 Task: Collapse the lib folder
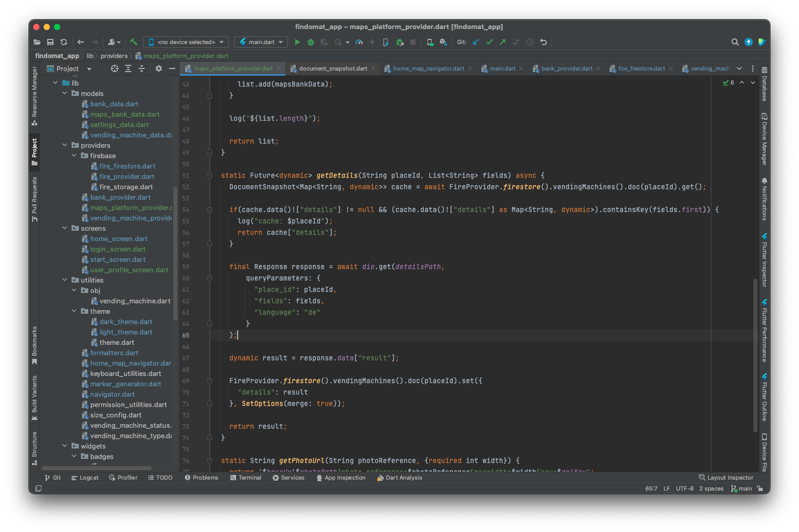[x=56, y=83]
